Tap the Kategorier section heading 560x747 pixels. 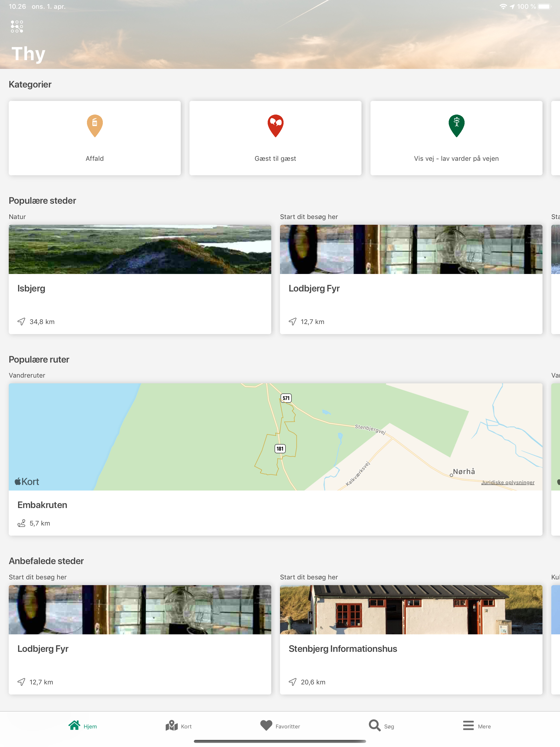(30, 84)
